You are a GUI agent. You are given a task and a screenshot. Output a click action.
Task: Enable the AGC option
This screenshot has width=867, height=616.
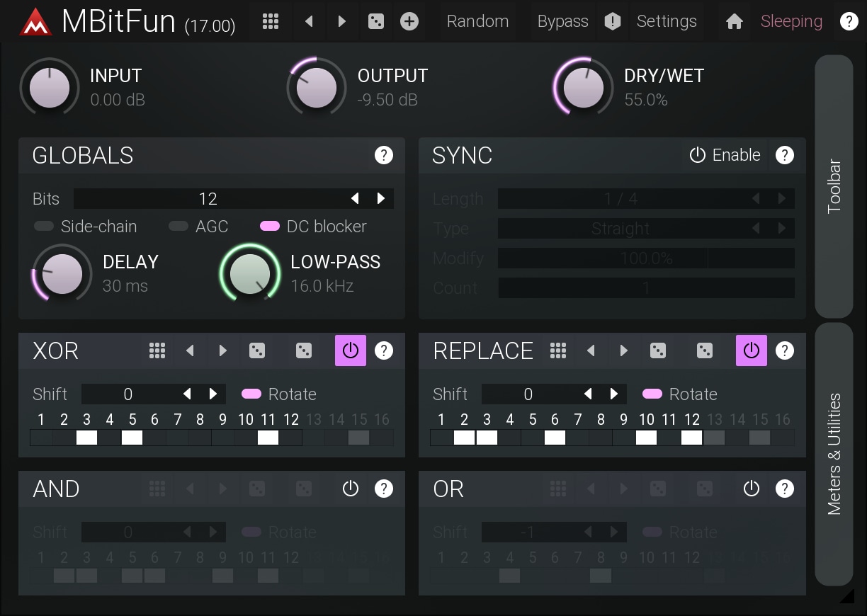(178, 227)
